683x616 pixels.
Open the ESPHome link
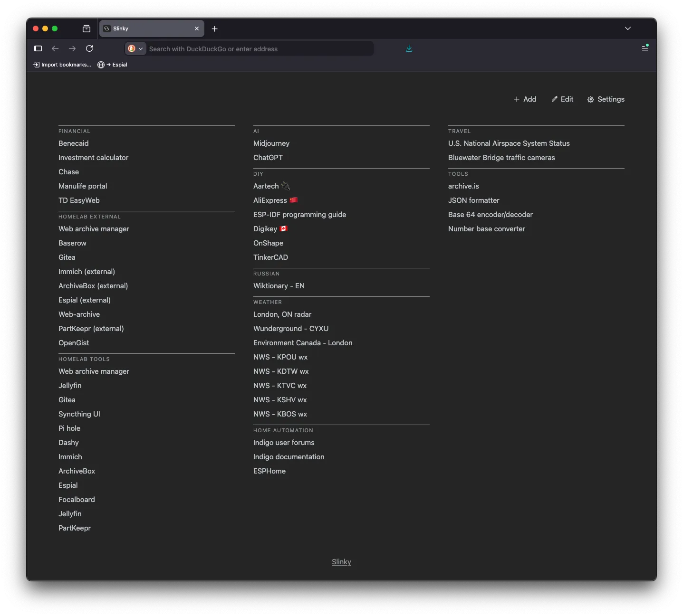(269, 471)
